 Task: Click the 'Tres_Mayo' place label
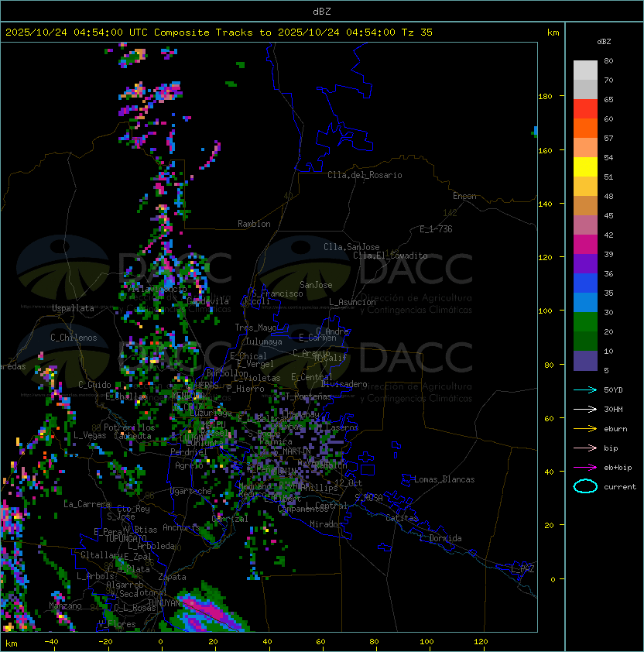point(255,328)
